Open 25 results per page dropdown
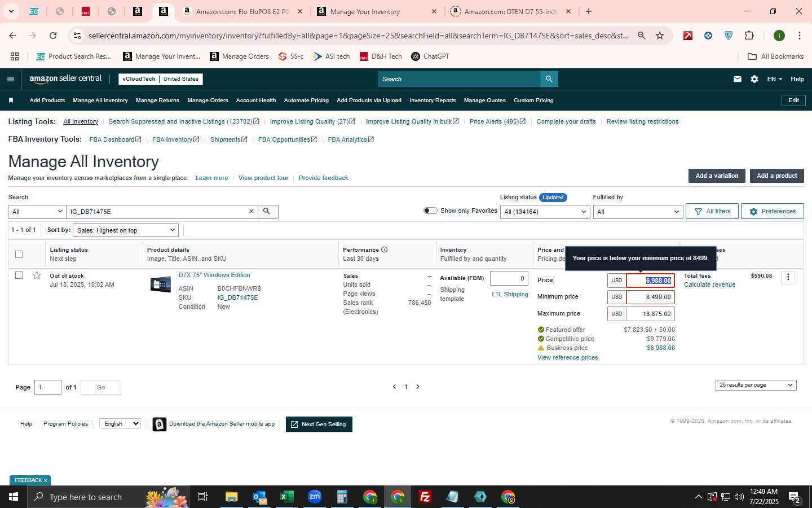 (x=756, y=385)
